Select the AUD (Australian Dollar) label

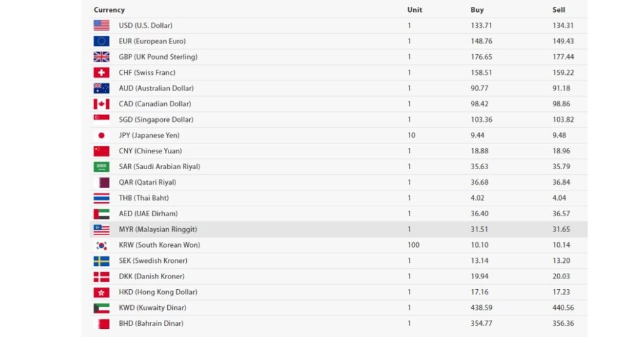pos(156,88)
